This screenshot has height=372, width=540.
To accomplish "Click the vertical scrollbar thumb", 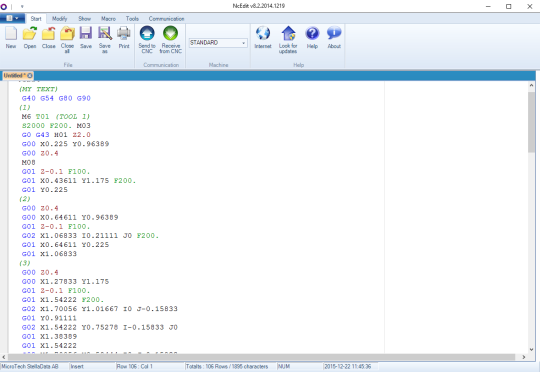I will (x=531, y=122).
